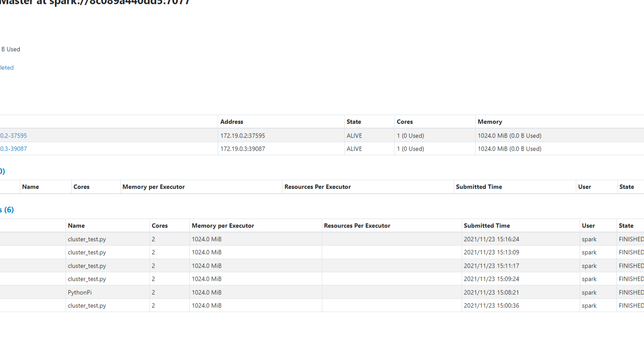Sort workers by Address column header
Screen dimensions: 644x362
pos(232,122)
